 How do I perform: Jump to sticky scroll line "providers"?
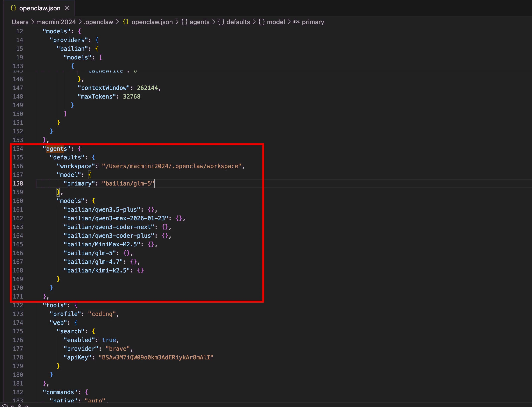(69, 40)
